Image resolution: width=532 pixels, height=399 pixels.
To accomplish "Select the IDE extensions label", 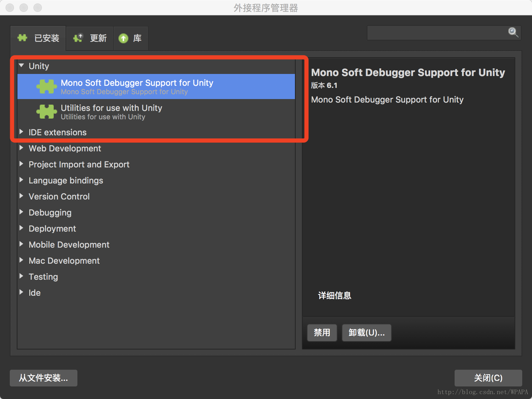I will (58, 132).
